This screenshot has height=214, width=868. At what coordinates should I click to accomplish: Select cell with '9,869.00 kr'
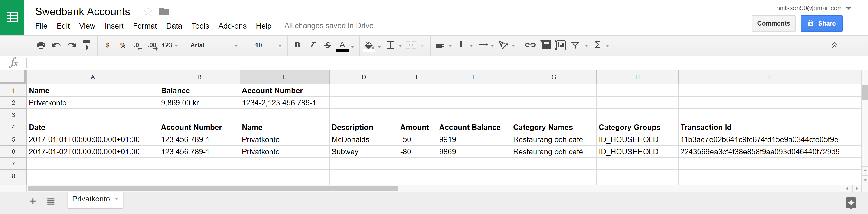point(199,103)
